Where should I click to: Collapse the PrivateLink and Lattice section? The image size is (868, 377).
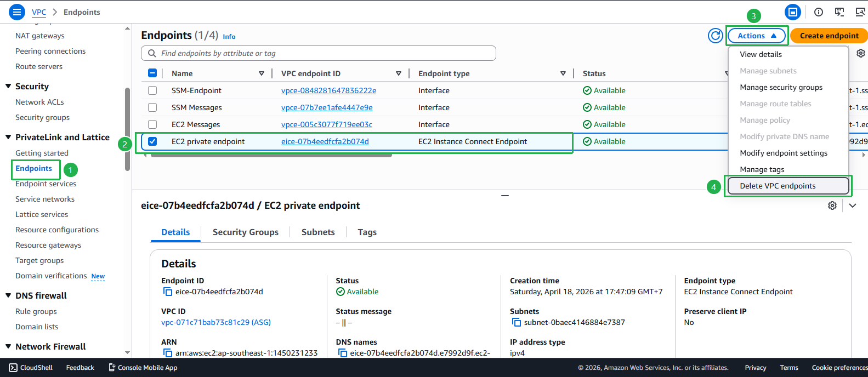pos(8,137)
